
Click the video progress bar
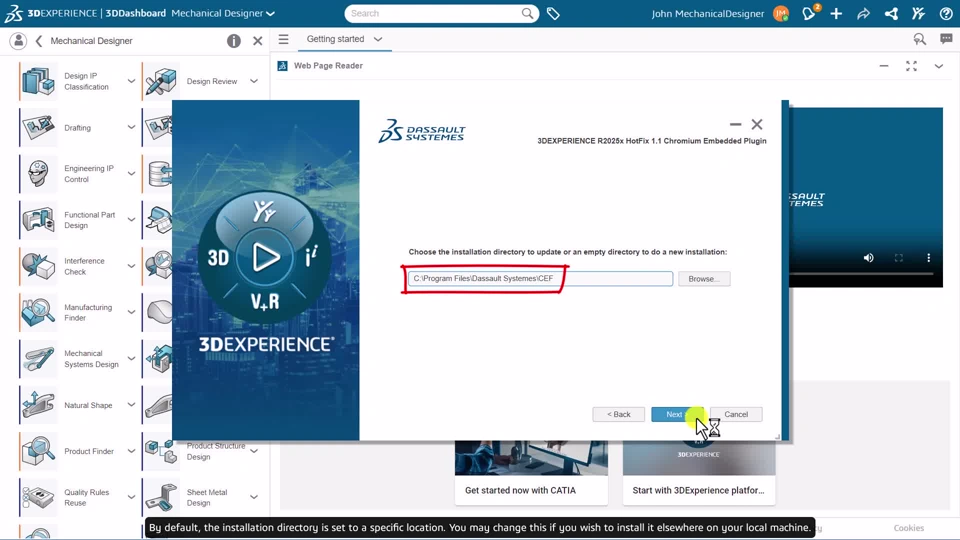tap(861, 274)
